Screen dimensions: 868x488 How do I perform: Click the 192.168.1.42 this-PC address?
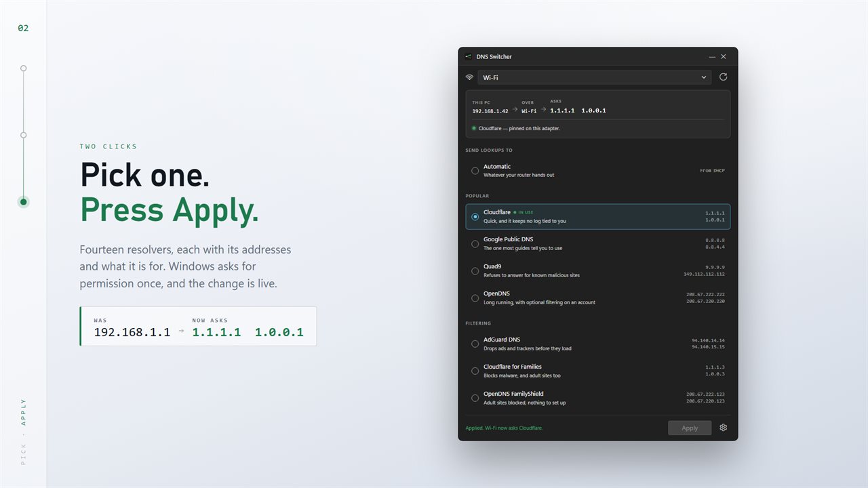(490, 111)
